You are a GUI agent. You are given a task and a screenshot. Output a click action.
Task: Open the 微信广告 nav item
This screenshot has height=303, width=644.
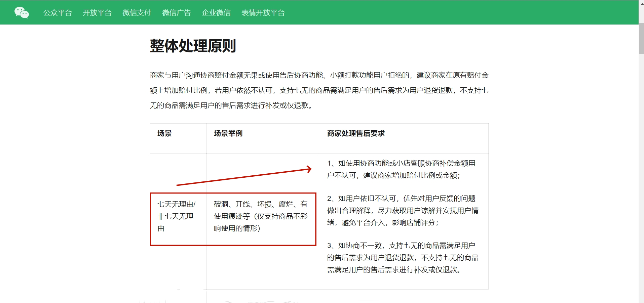pyautogui.click(x=177, y=13)
